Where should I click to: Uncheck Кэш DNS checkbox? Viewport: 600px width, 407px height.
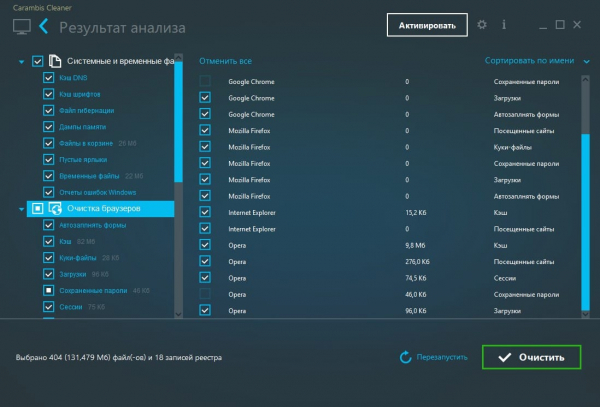pos(48,78)
